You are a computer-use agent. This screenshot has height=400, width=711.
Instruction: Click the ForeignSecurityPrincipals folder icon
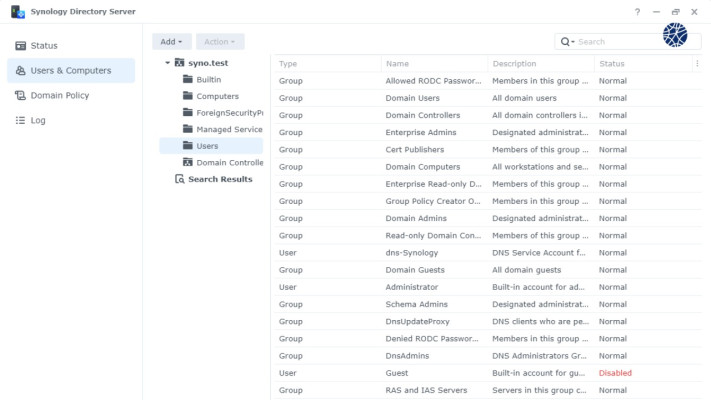[x=188, y=112]
